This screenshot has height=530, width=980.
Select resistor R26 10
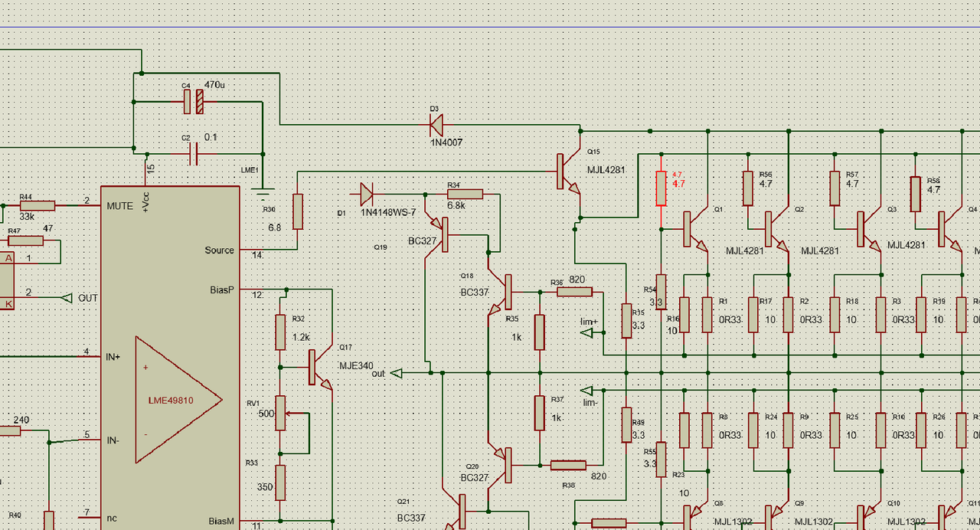click(x=921, y=430)
